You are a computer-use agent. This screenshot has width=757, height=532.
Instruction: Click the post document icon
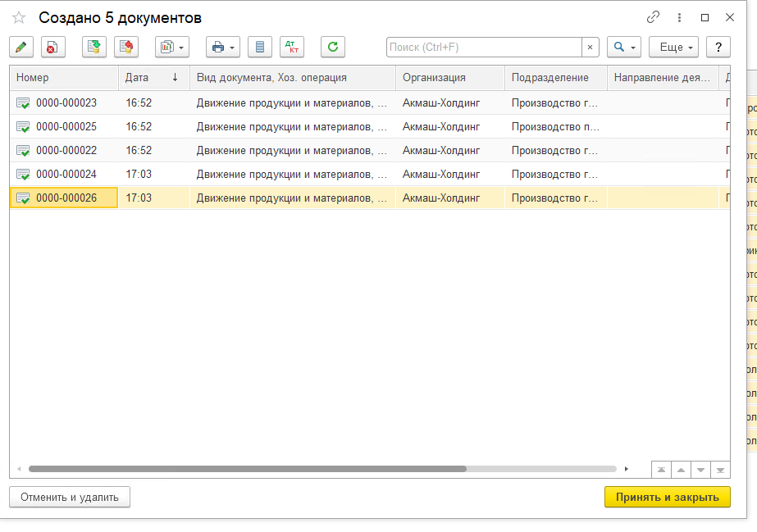tap(94, 48)
